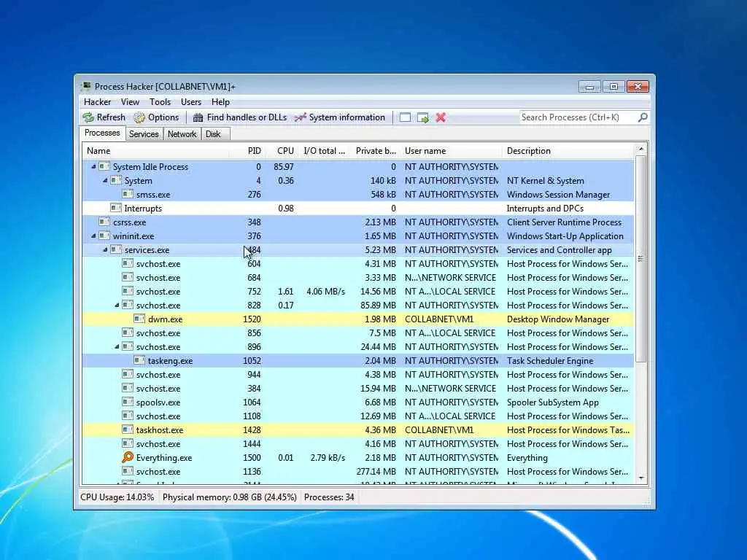This screenshot has width=747, height=560.
Task: Click the Everything.exe magnifier icon
Action: pos(128,458)
